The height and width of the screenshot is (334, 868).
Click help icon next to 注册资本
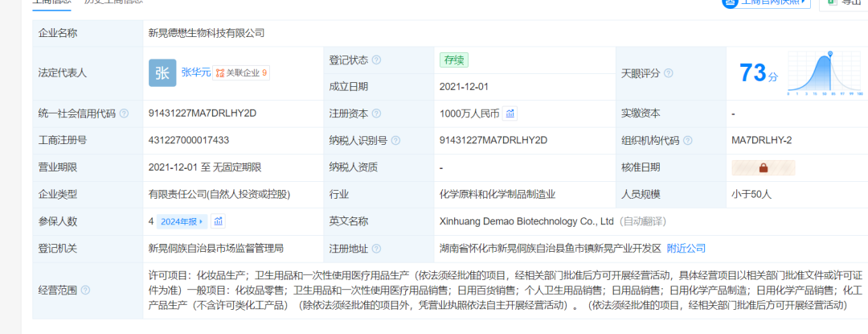pos(376,113)
